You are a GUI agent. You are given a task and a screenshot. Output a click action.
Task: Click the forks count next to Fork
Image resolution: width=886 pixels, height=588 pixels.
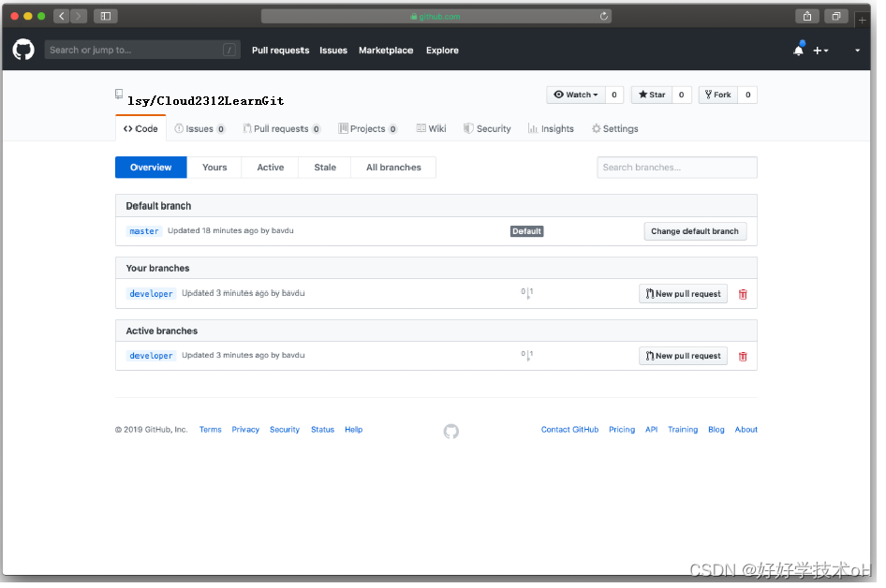[x=747, y=95]
